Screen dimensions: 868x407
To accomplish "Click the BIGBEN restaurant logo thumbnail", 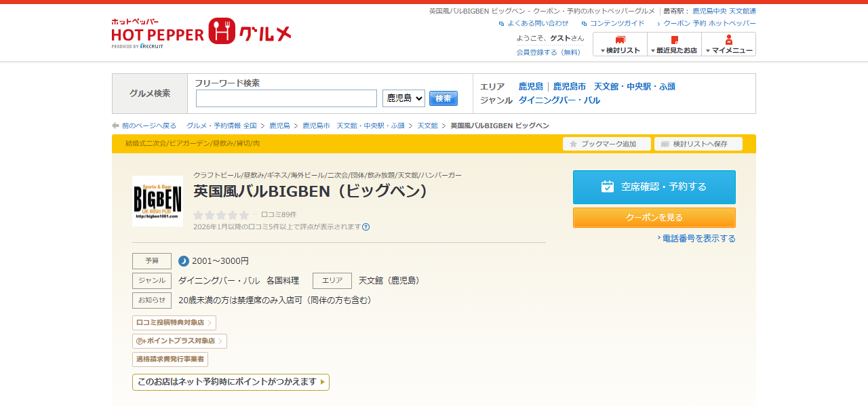I will (157, 201).
